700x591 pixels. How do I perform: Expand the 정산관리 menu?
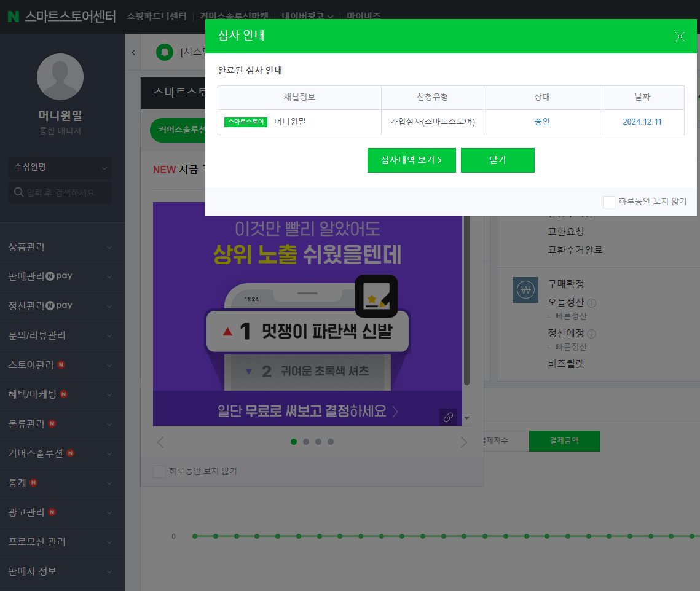tap(62, 306)
